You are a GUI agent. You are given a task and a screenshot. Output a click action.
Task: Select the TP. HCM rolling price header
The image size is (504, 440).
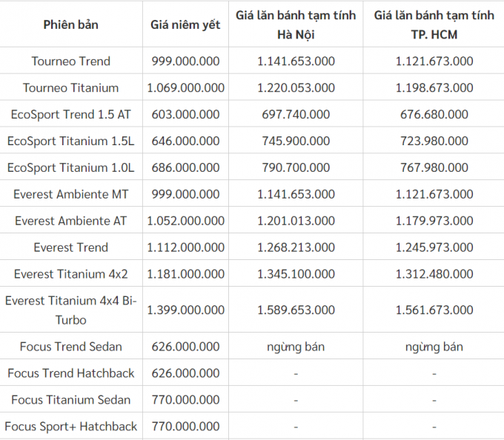coord(434,24)
